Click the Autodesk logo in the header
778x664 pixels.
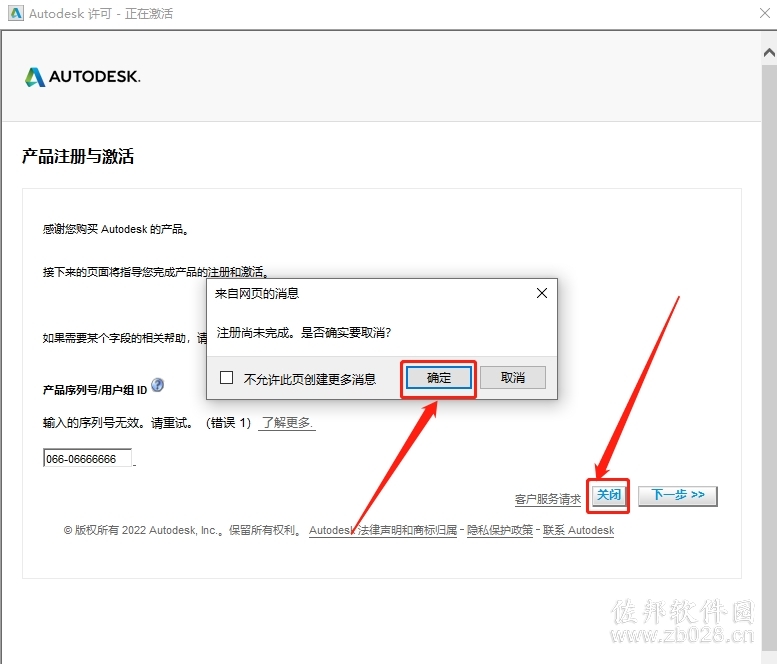click(83, 77)
